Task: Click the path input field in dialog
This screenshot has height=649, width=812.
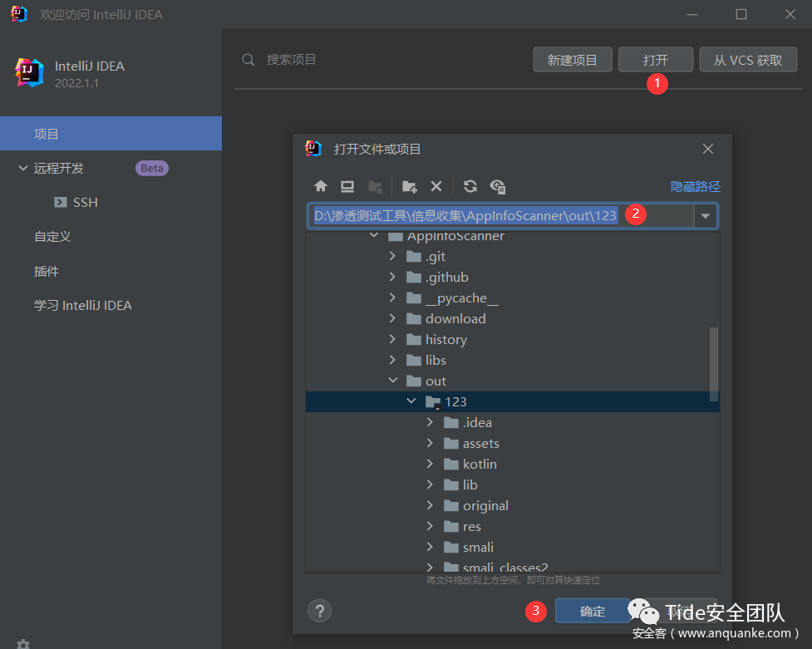Action: click(x=501, y=216)
